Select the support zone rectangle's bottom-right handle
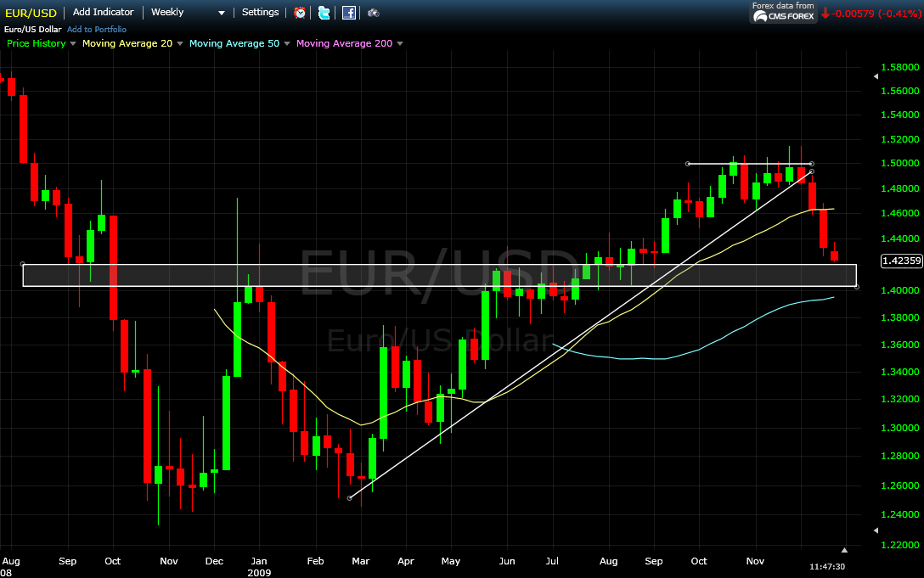Image resolution: width=924 pixels, height=578 pixels. (857, 287)
